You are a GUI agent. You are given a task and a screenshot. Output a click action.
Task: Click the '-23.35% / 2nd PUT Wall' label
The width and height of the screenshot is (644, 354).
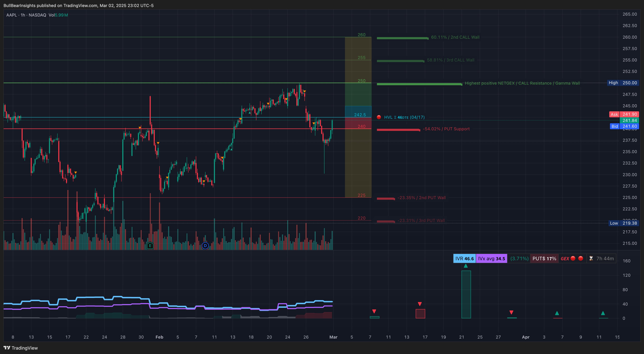[421, 198]
